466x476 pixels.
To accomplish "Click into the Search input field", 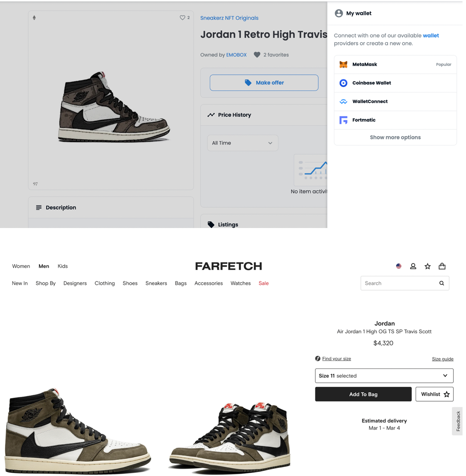I will (x=399, y=283).
